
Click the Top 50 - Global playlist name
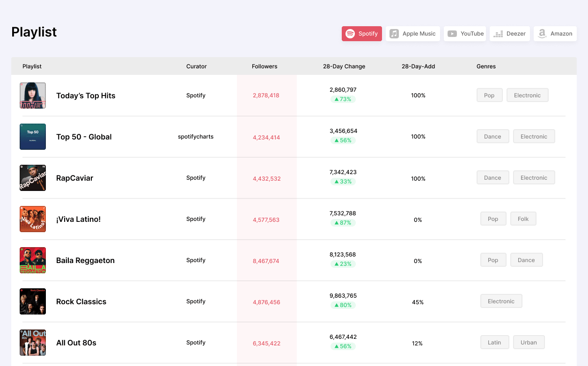click(x=84, y=137)
